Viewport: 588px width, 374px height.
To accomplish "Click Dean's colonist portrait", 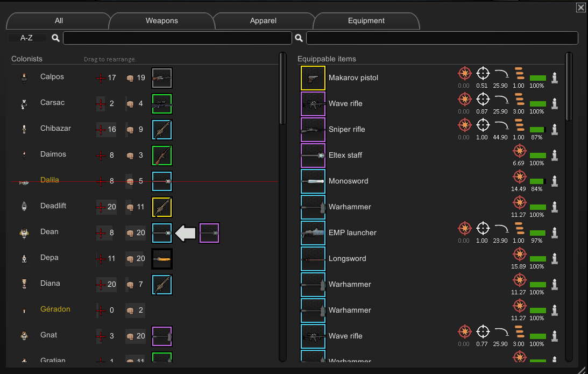I will click(24, 233).
